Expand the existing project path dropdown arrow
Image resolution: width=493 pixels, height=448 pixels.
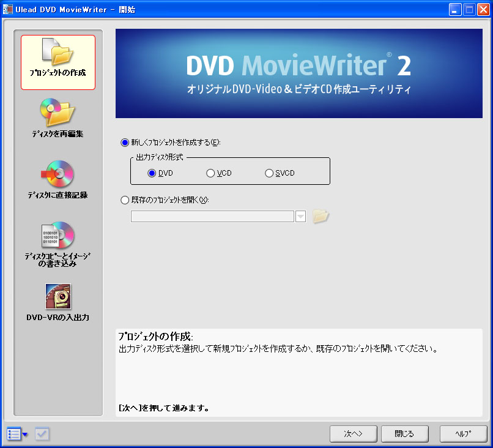tap(300, 217)
